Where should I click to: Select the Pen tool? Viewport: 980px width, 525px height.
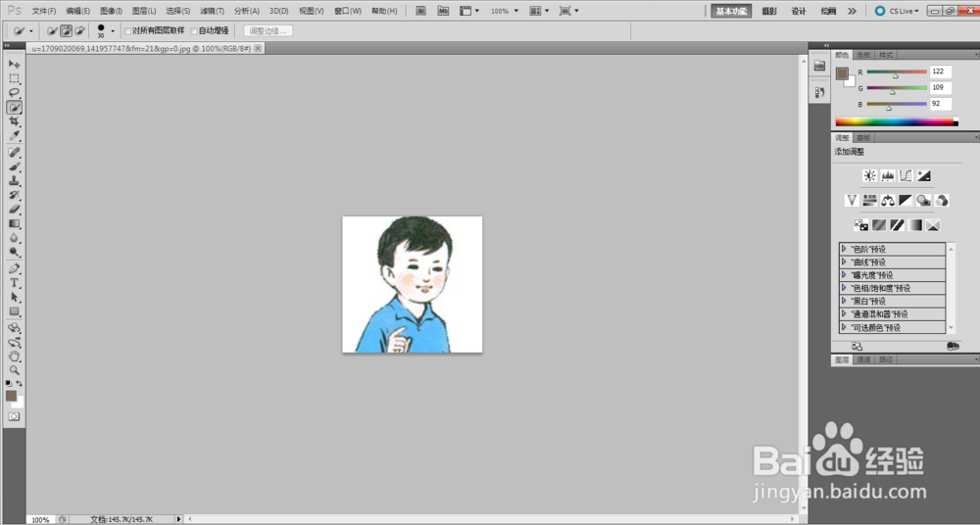coord(14,269)
